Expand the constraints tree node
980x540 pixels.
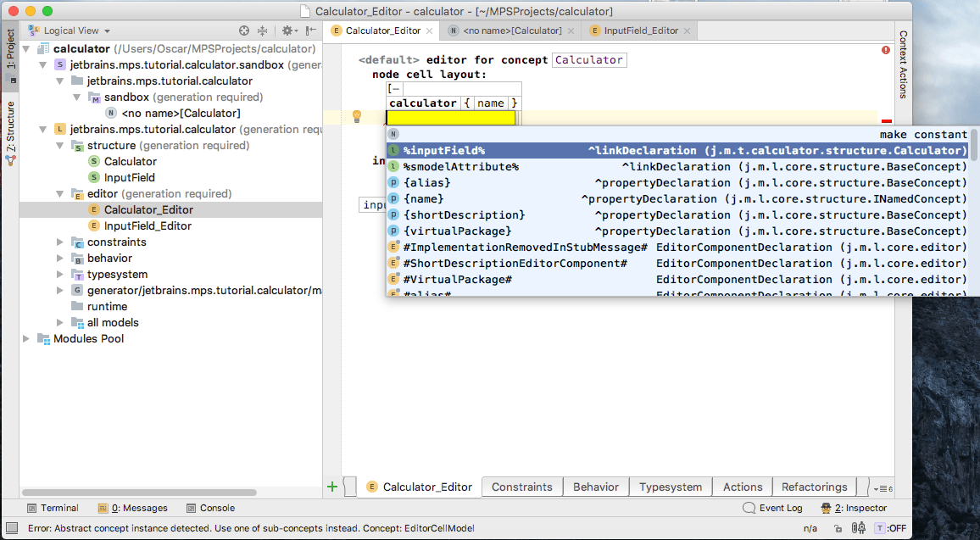(59, 242)
